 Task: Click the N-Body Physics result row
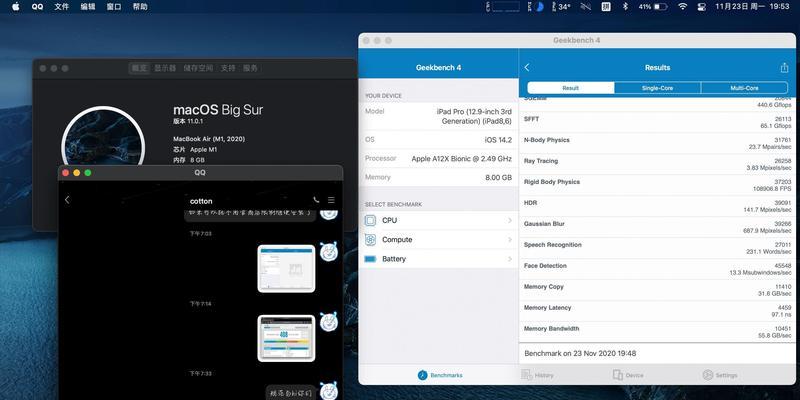pyautogui.click(x=657, y=143)
